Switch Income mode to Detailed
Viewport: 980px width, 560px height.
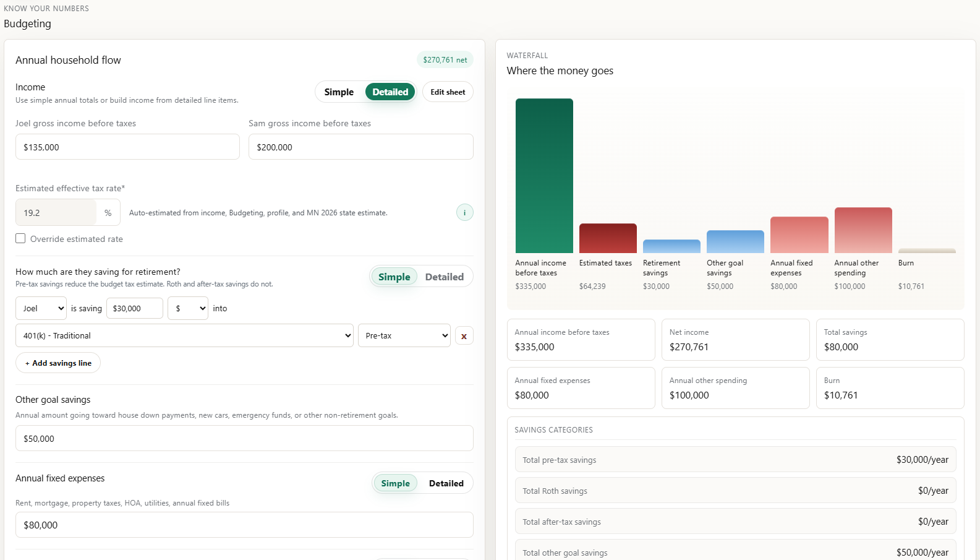pyautogui.click(x=390, y=92)
